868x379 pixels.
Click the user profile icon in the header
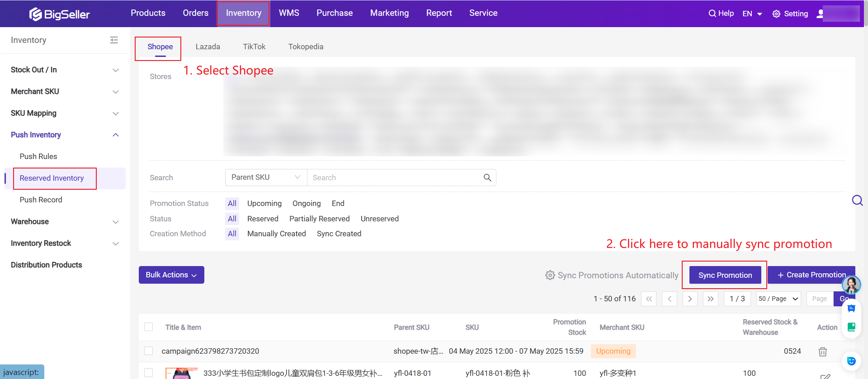(x=820, y=14)
